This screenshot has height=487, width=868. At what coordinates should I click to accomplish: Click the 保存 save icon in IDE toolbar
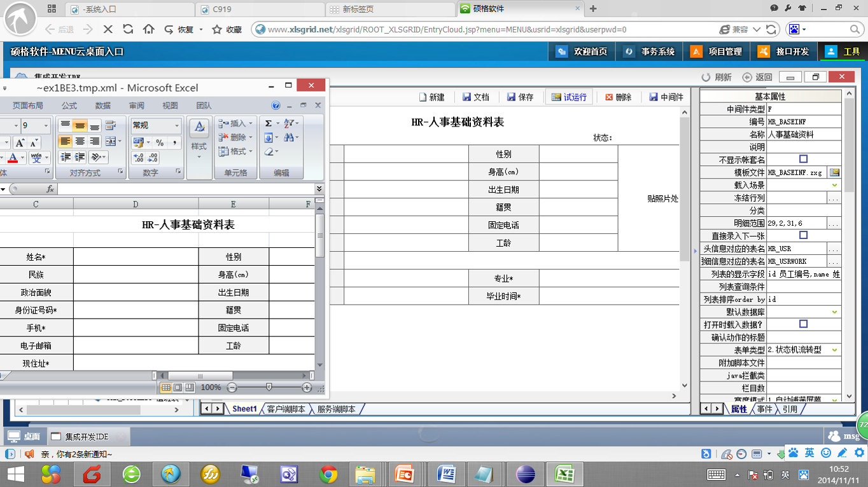(520, 97)
